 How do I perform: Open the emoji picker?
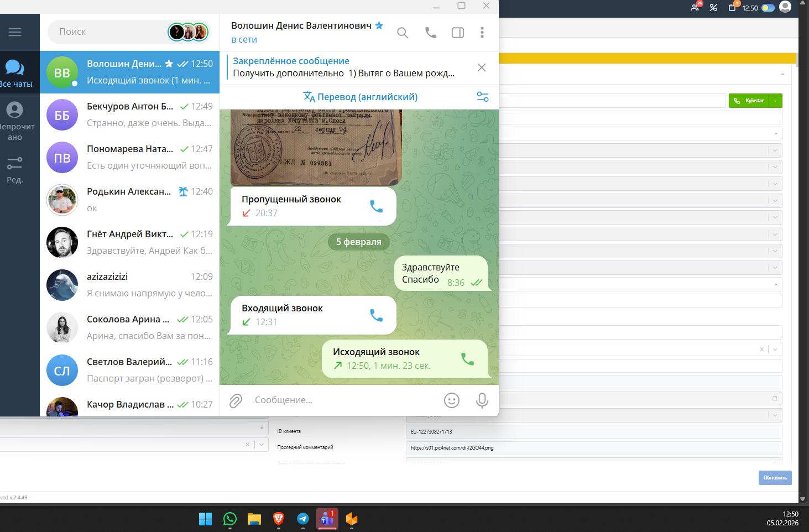452,400
